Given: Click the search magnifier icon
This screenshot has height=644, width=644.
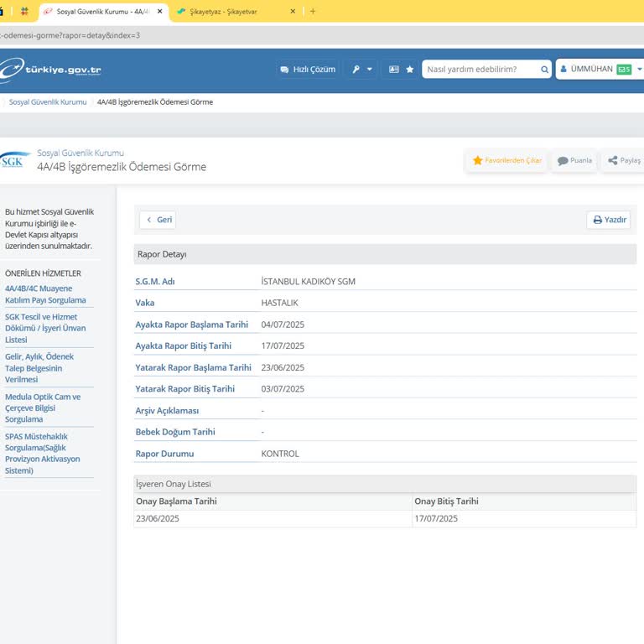Looking at the screenshot, I should [x=544, y=70].
